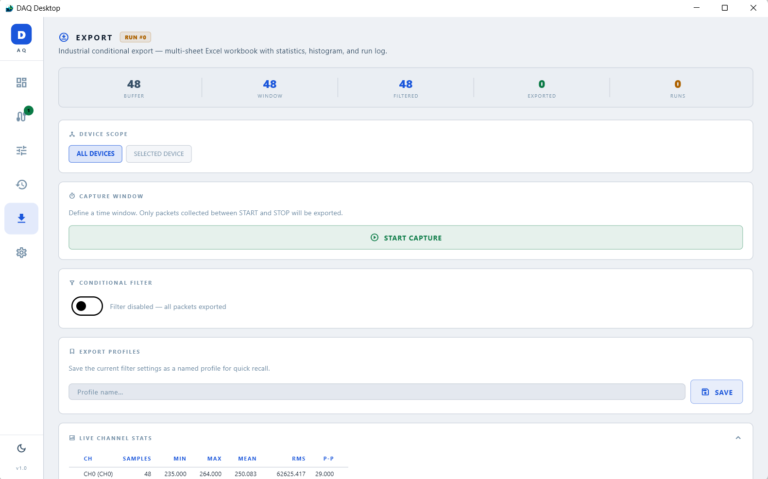
Task: Toggle dark mode moon icon
Action: tap(21, 448)
